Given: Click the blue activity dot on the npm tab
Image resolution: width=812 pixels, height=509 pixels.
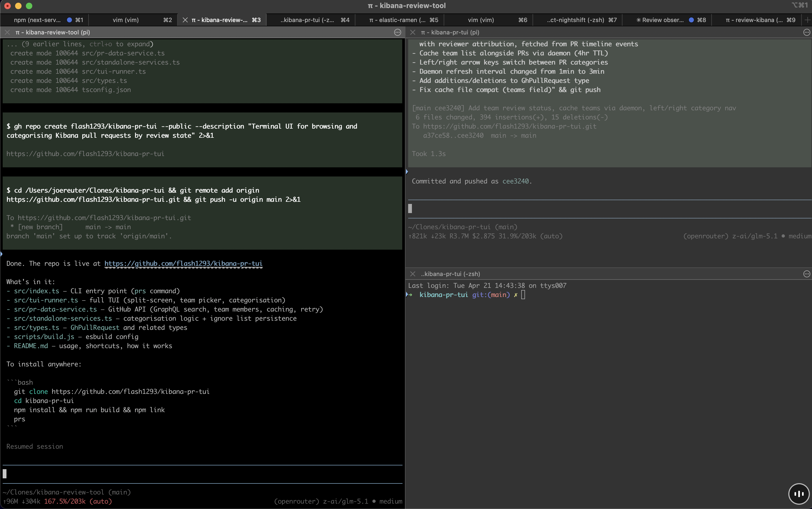Looking at the screenshot, I should pos(70,20).
